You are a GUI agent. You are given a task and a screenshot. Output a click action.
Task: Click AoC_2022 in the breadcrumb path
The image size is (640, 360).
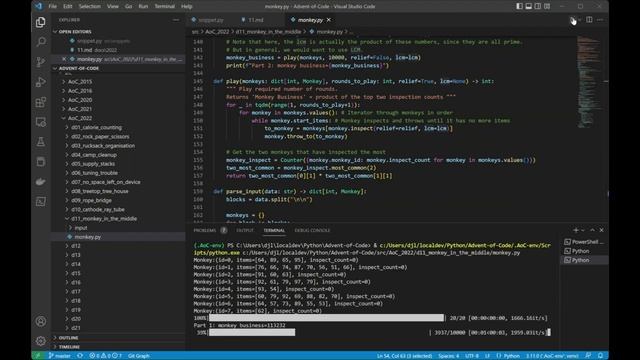(x=218, y=31)
